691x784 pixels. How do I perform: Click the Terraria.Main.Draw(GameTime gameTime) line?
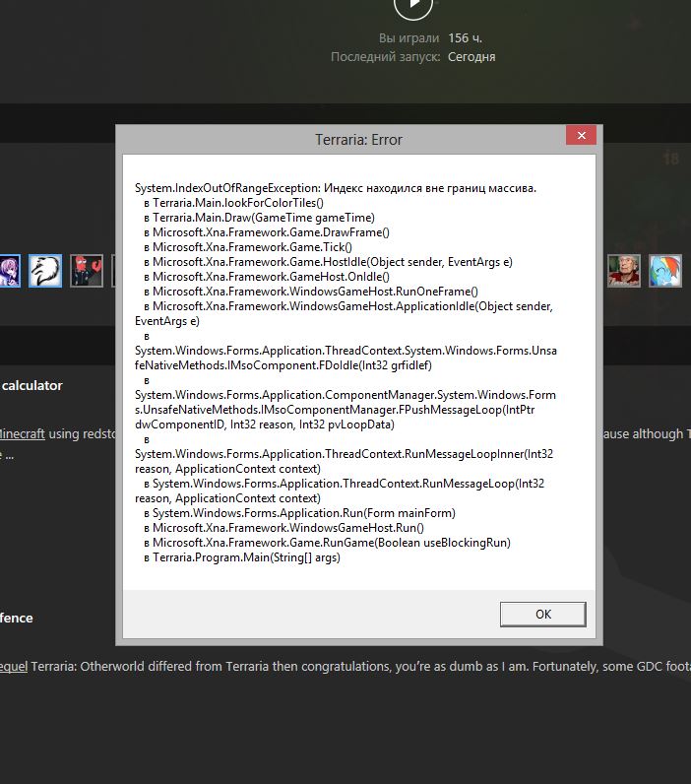click(259, 218)
